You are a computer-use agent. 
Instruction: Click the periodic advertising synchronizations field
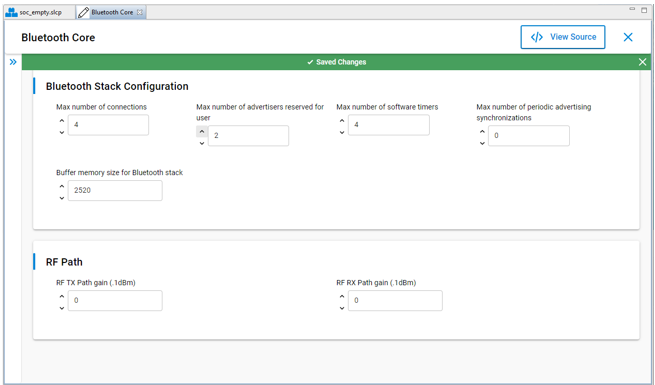[x=529, y=136]
